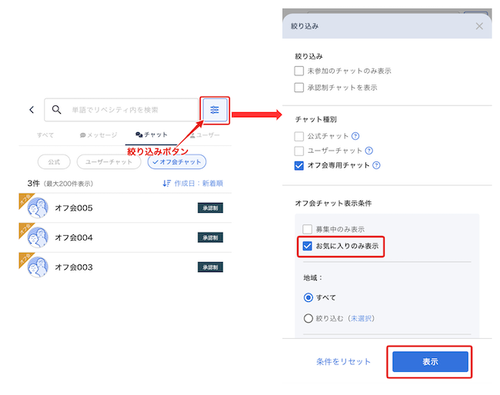Uncheck お気に入りのみ表示 checkbox
The width and height of the screenshot is (500, 395).
pos(307,246)
